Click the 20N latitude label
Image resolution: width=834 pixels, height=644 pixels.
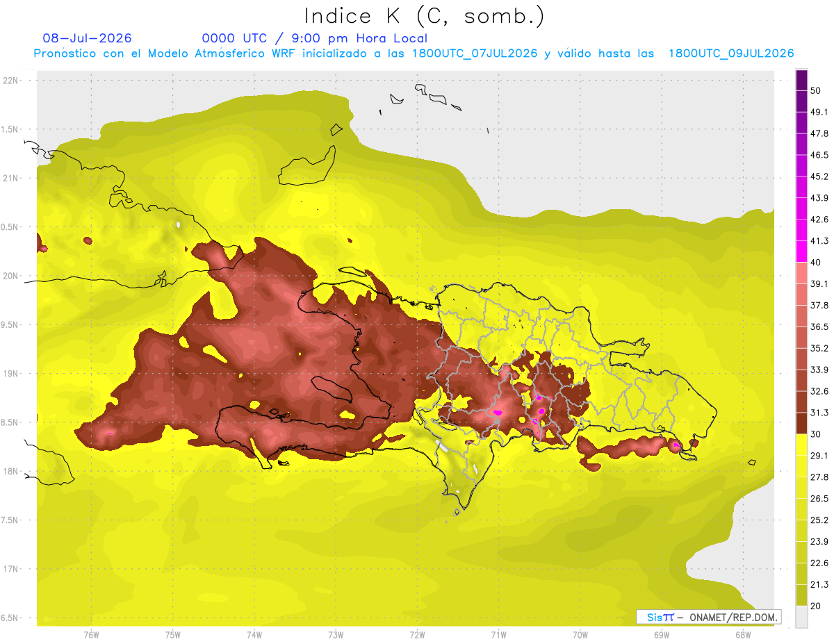12,276
